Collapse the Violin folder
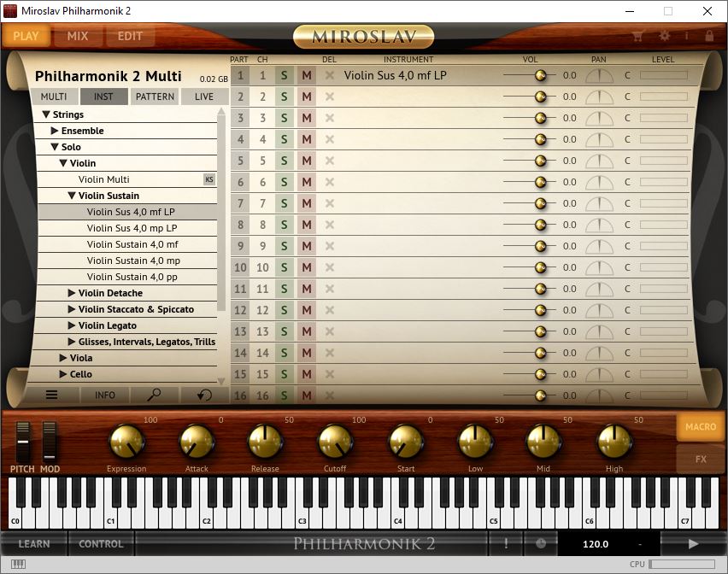Image resolution: width=728 pixels, height=574 pixels. (x=63, y=163)
